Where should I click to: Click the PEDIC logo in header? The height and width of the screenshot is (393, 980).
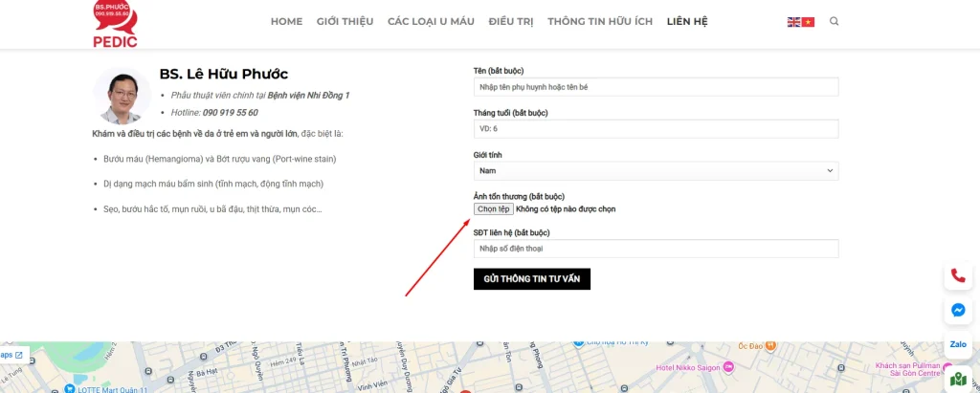[x=115, y=24]
